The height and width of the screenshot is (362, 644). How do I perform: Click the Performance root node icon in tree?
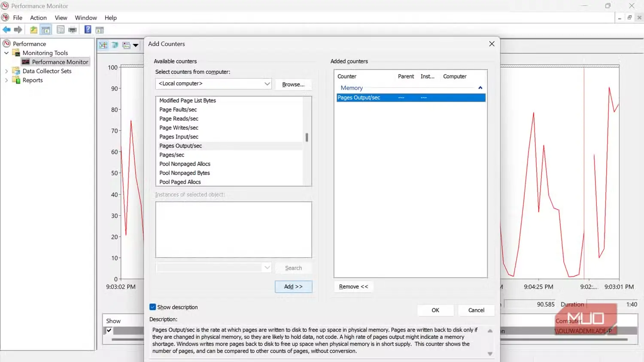(7, 43)
